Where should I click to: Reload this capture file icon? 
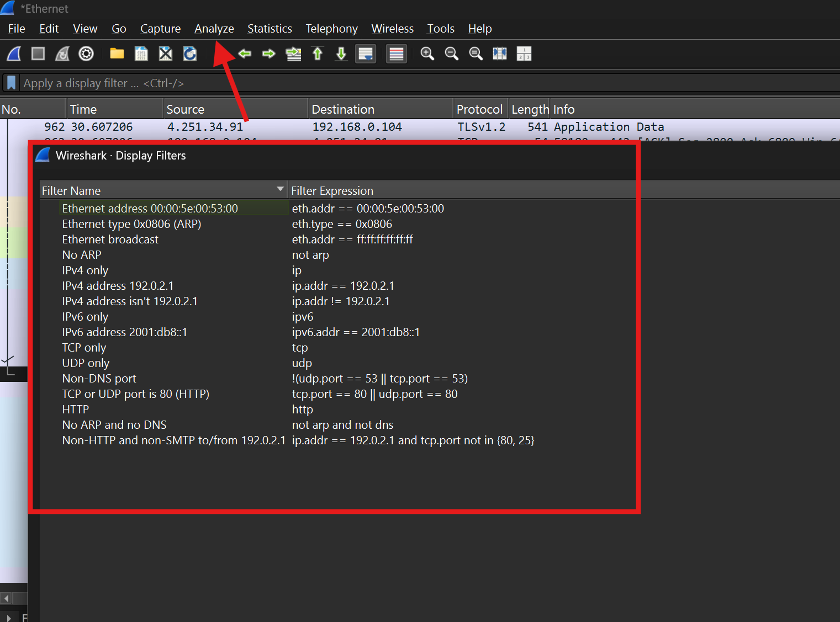point(190,54)
